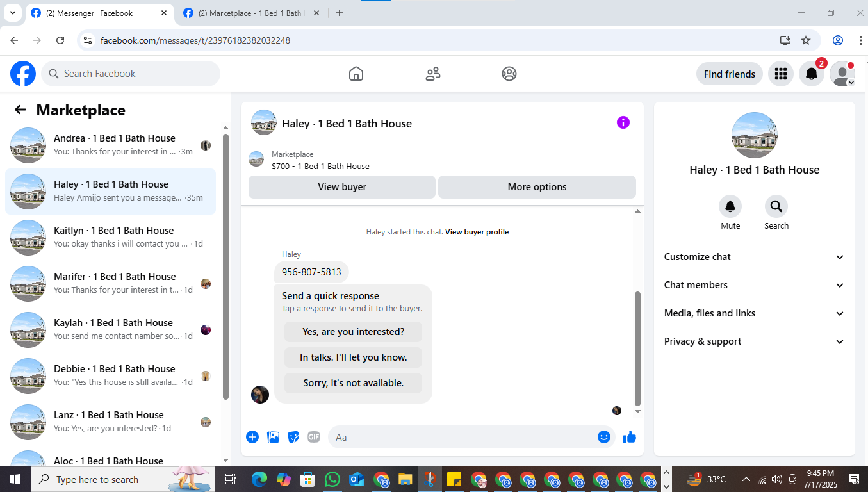This screenshot has width=868, height=492.
Task: Open Marifer's 1 Bed 1 Bath House chat
Action: (x=110, y=284)
